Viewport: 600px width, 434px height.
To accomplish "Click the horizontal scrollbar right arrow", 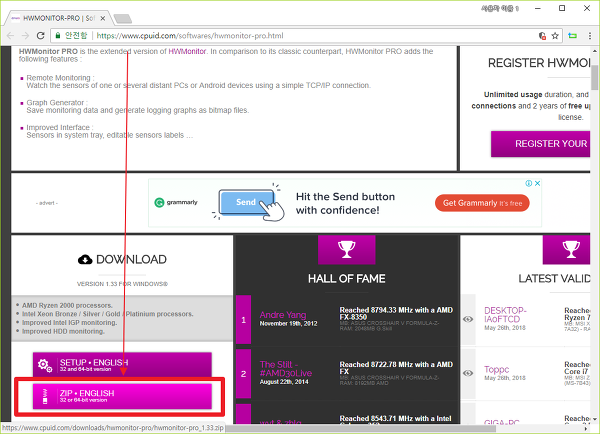I will point(586,429).
